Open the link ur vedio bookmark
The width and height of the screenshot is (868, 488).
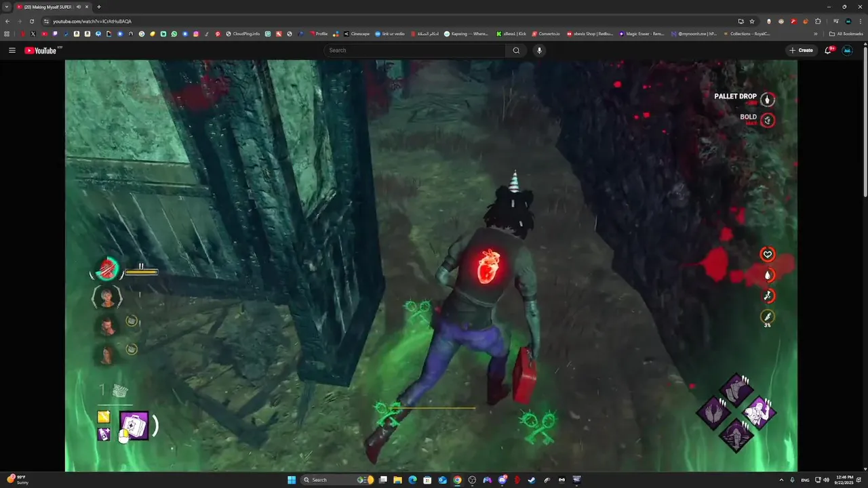(x=390, y=34)
